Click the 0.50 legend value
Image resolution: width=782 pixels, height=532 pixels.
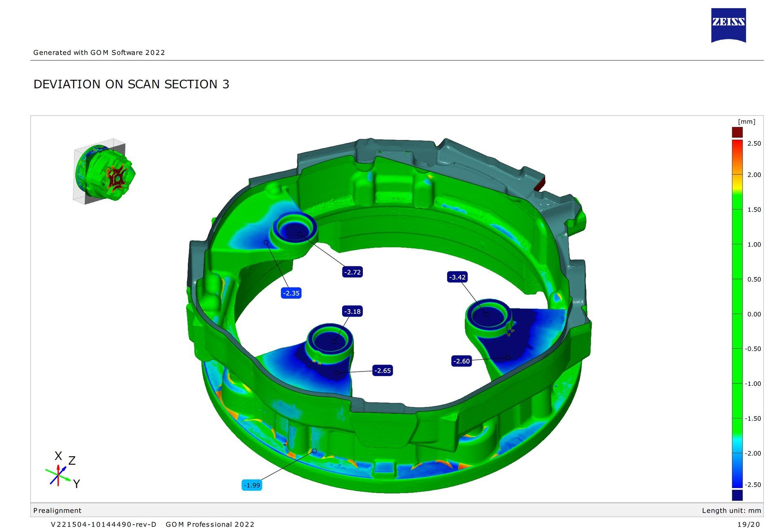(x=754, y=279)
